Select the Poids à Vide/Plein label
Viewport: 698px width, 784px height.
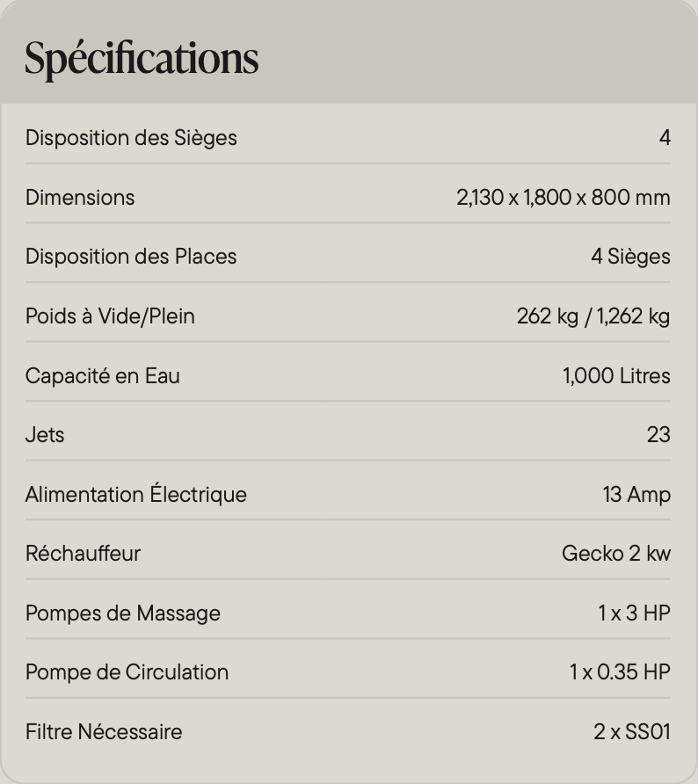tap(110, 316)
